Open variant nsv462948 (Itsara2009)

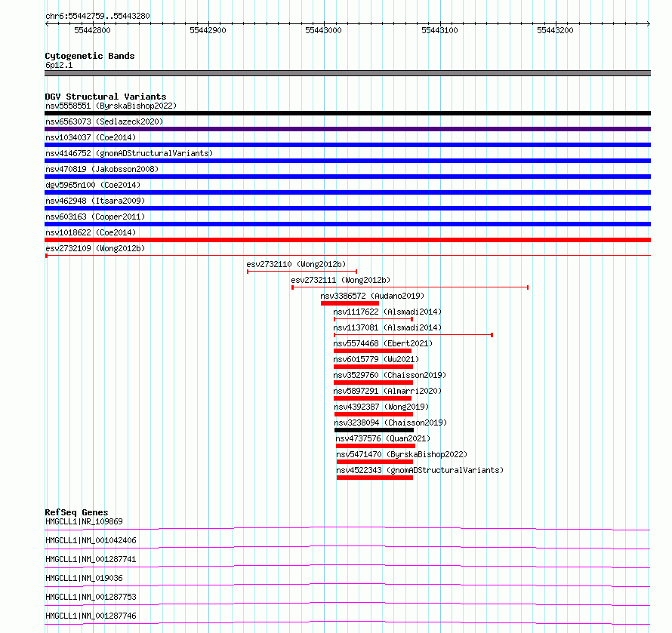[x=95, y=201]
